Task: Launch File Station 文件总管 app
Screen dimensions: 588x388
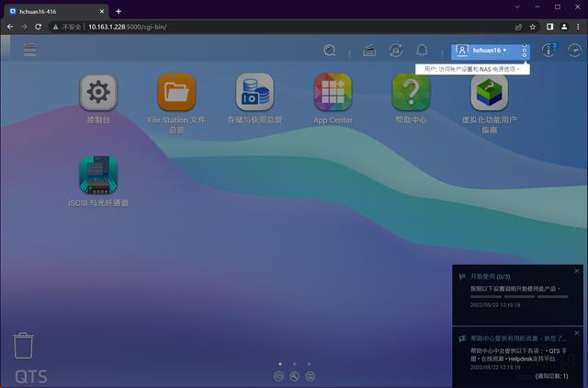Action: [x=176, y=92]
